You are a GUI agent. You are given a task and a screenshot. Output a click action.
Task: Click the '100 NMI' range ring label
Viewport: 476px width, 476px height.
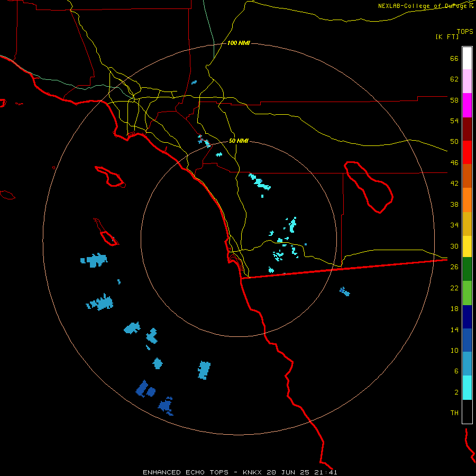(239, 43)
